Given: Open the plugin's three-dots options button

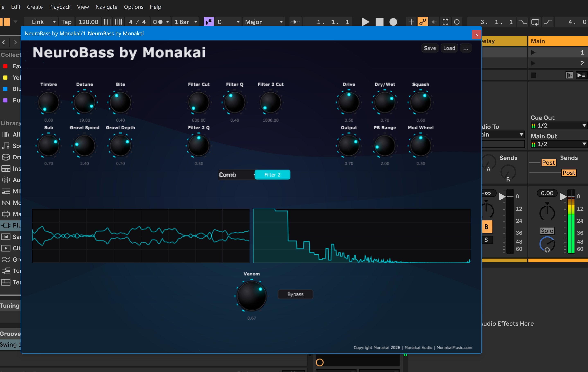Looking at the screenshot, I should coord(466,48).
